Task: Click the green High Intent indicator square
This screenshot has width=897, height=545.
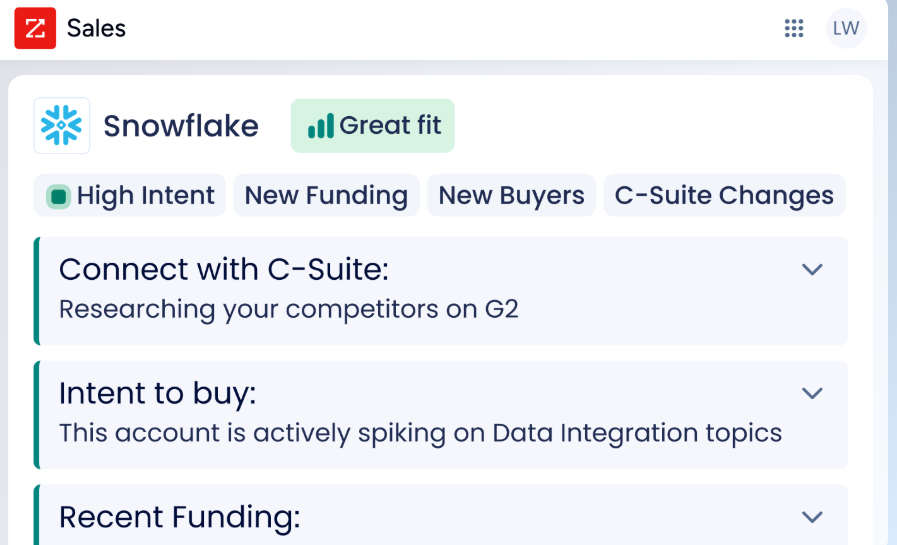Action: (x=58, y=196)
